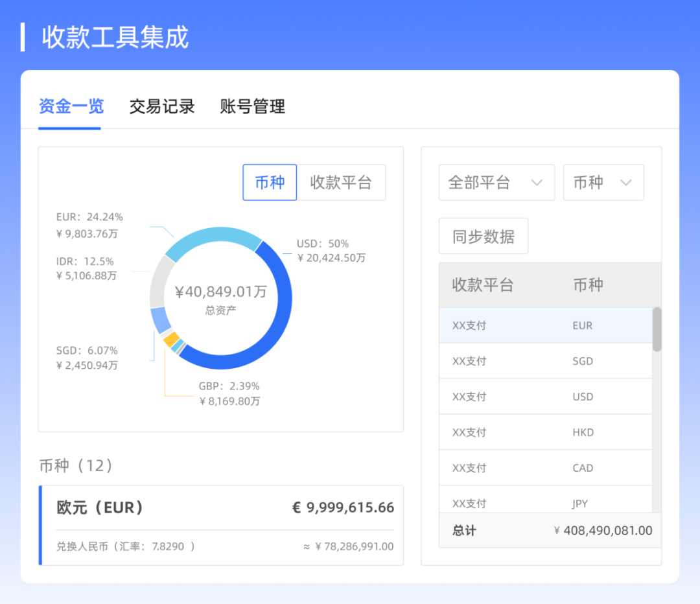Click the 币种（12）section heading
The image size is (700, 604).
click(x=75, y=465)
